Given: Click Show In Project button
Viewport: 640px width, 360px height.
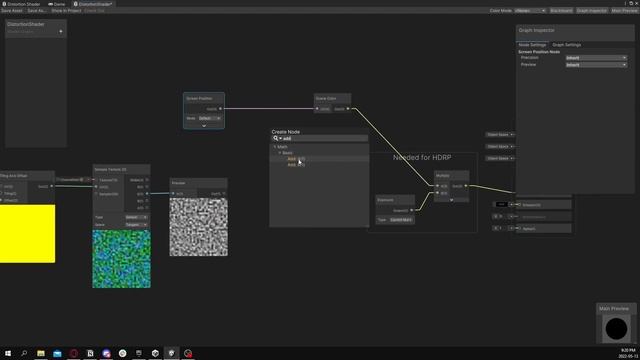Looking at the screenshot, I should tap(66, 11).
